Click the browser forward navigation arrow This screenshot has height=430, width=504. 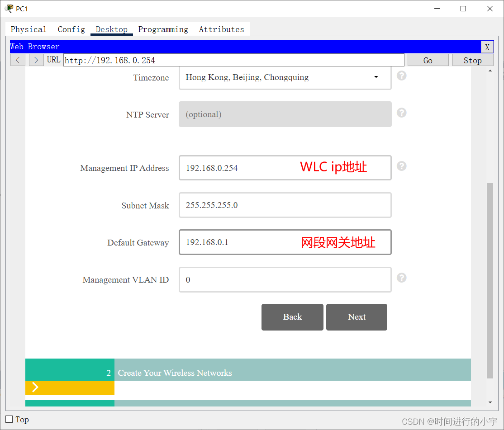[x=36, y=60]
